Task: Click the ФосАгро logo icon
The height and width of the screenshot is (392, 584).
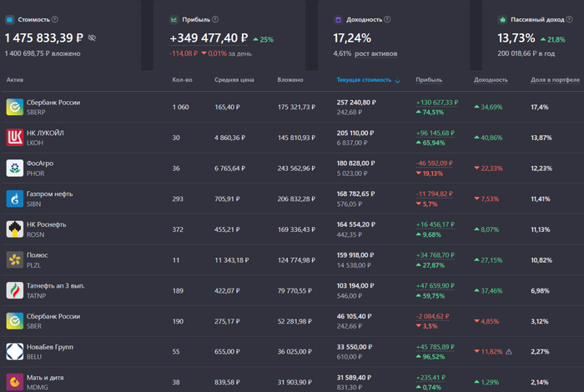Action: click(x=14, y=168)
